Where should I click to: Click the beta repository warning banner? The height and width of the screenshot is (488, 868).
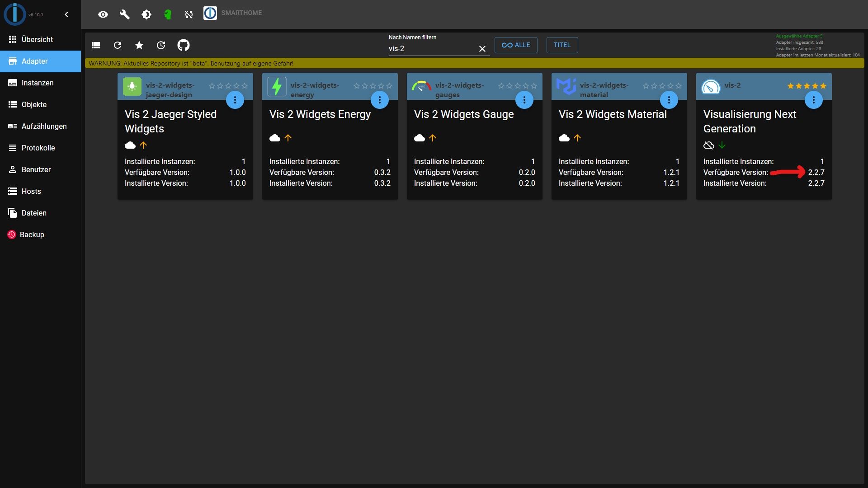click(x=475, y=63)
